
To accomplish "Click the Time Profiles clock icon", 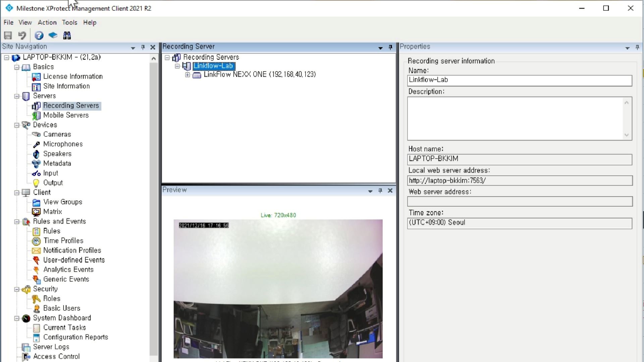I will pyautogui.click(x=36, y=241).
